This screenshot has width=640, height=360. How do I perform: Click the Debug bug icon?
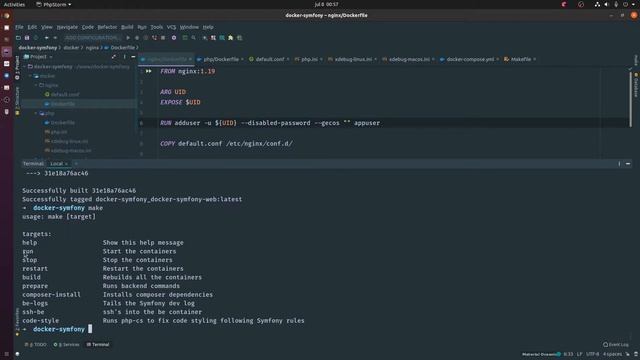(137, 38)
